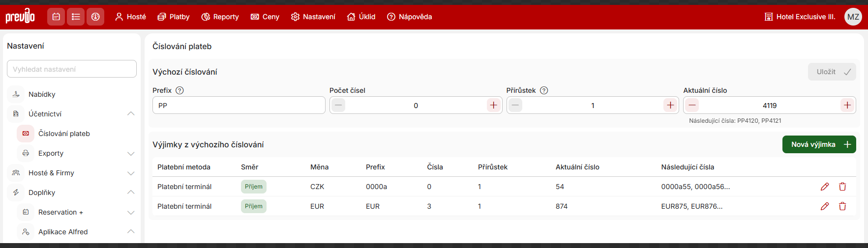Increase the Počet čísel value
This screenshot has width=868, height=248.
(x=493, y=105)
